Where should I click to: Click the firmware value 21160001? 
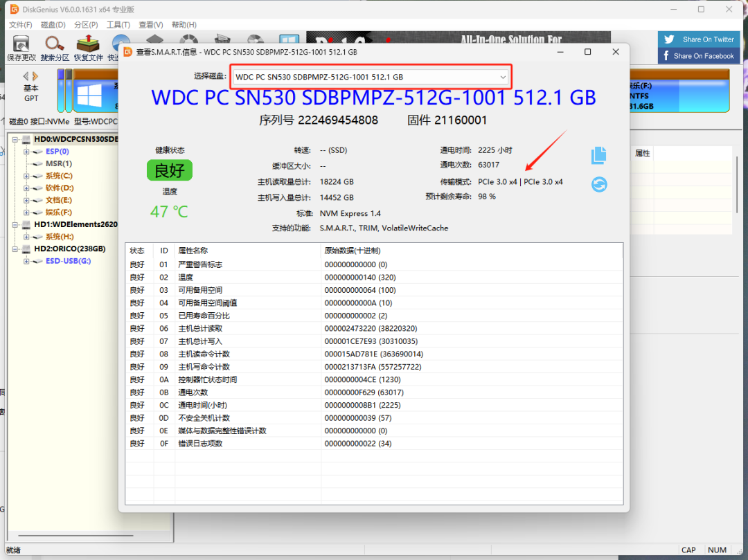[461, 120]
